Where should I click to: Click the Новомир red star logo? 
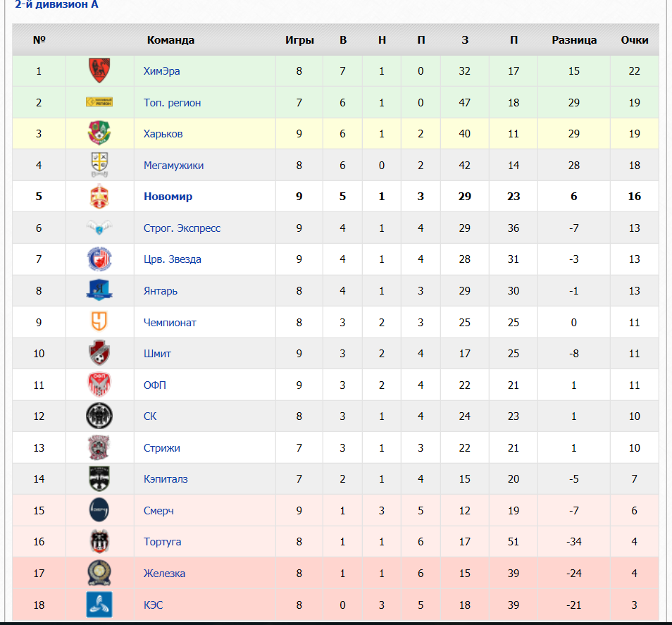point(99,197)
